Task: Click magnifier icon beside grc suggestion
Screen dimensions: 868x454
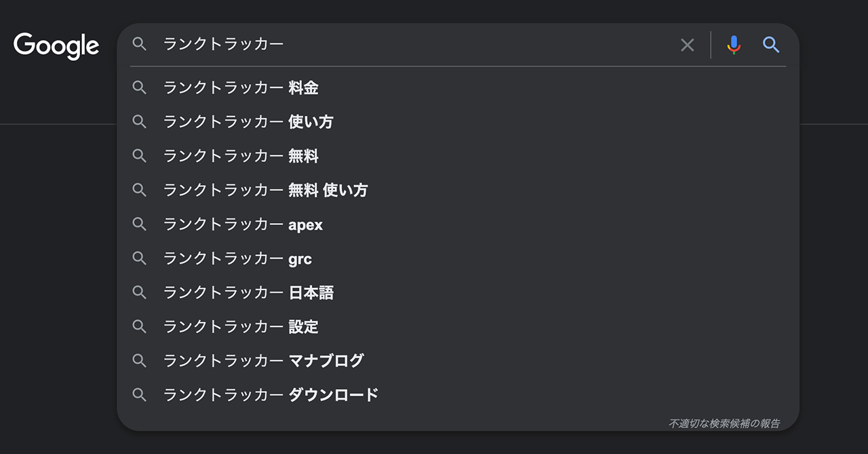Action: coord(140,258)
